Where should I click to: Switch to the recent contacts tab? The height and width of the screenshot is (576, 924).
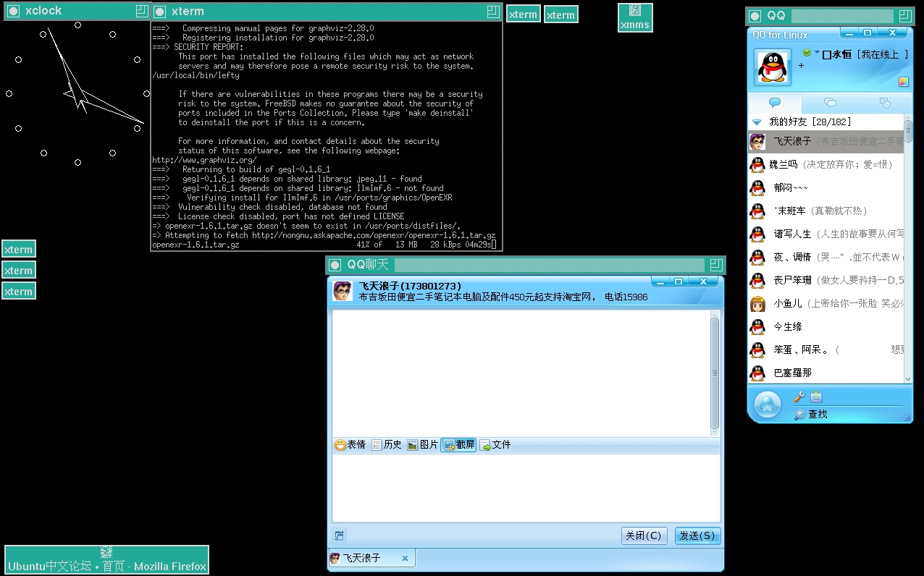[884, 103]
